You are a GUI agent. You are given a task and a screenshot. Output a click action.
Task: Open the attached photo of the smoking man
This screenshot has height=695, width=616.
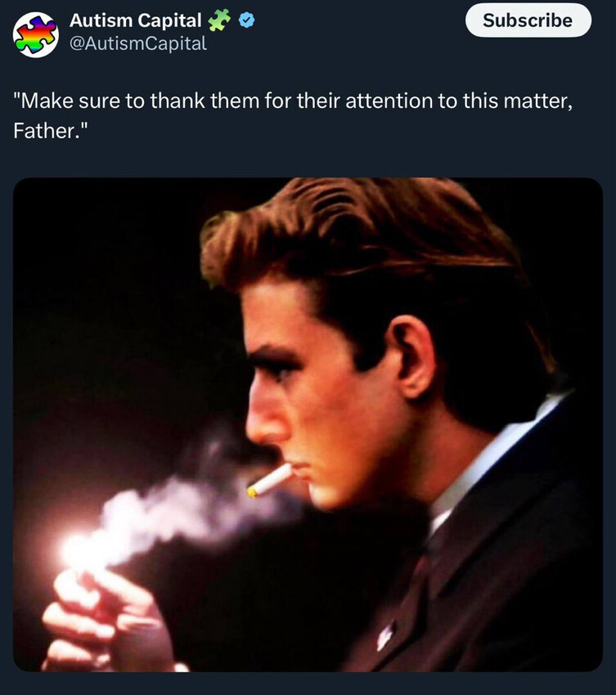coord(308,424)
